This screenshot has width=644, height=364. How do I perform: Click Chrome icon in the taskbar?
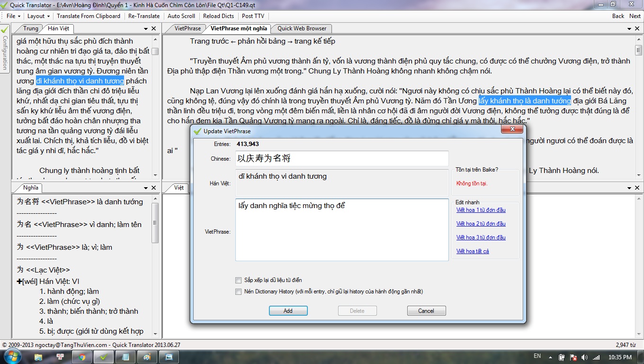81,357
